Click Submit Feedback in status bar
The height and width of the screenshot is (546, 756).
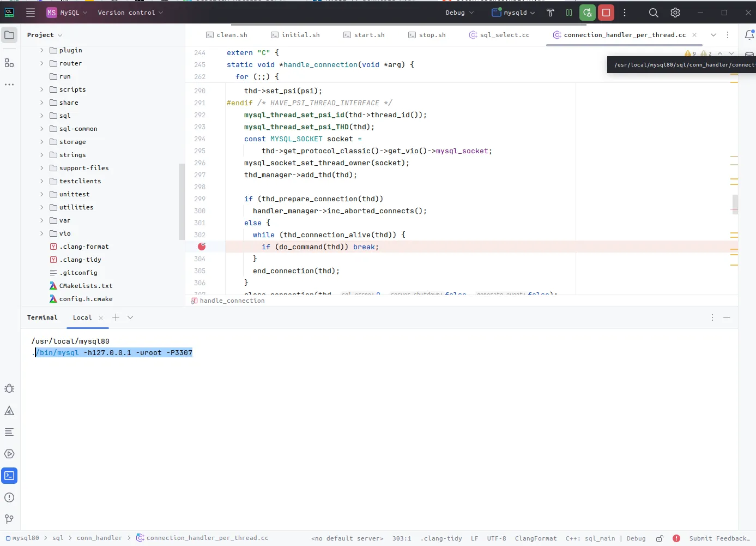(x=719, y=538)
